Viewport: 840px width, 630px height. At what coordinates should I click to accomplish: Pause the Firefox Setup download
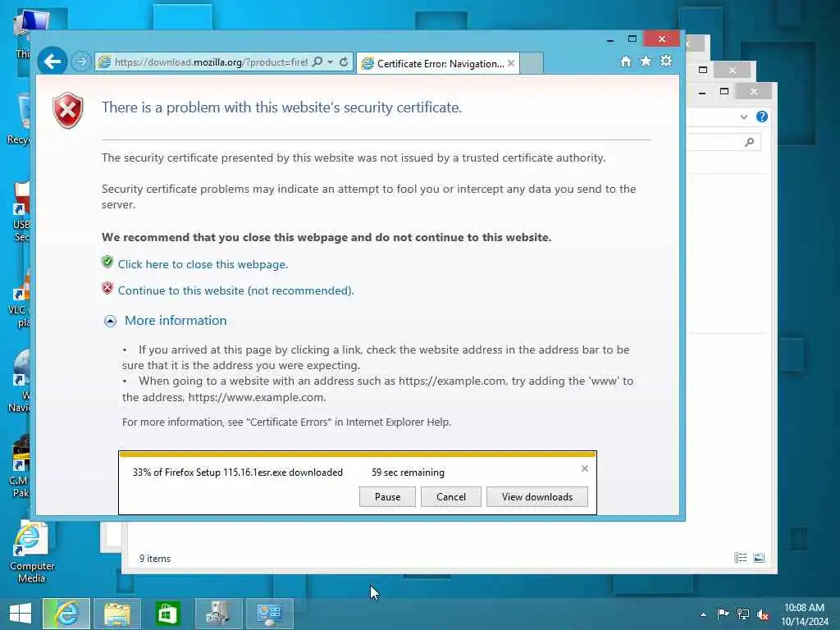tap(387, 496)
